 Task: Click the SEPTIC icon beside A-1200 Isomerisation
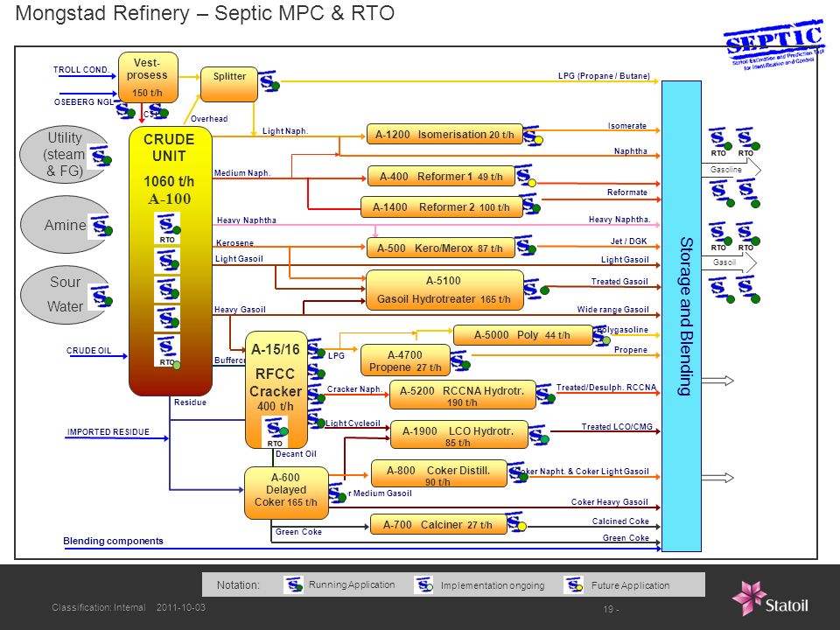(533, 136)
